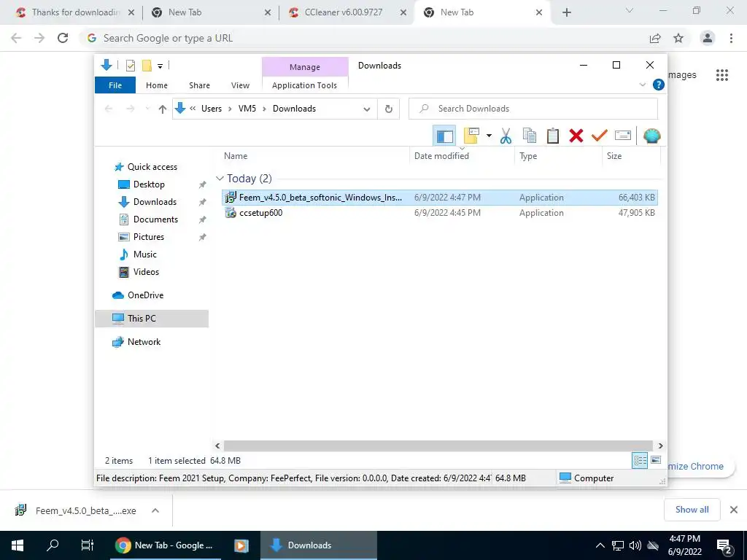Screen dimensions: 747x560
Task: Click the Cut scissors toolbar icon
Action: tap(506, 136)
